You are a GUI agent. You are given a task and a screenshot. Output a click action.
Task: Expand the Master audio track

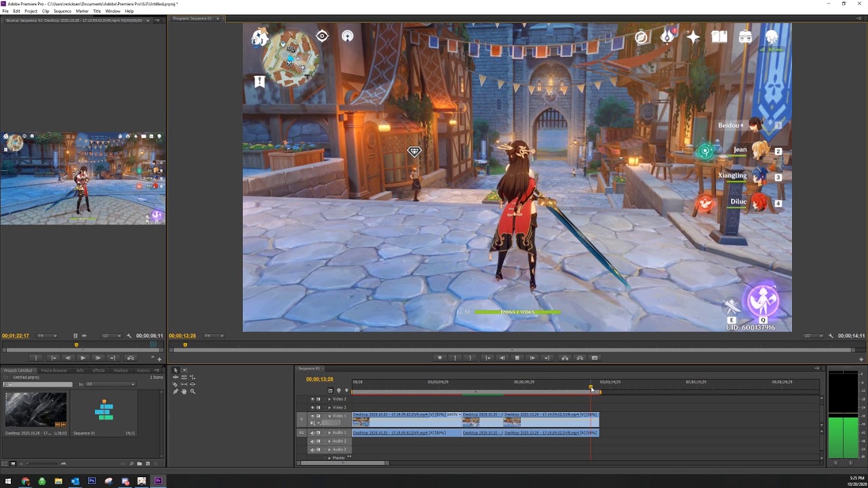(x=330, y=458)
